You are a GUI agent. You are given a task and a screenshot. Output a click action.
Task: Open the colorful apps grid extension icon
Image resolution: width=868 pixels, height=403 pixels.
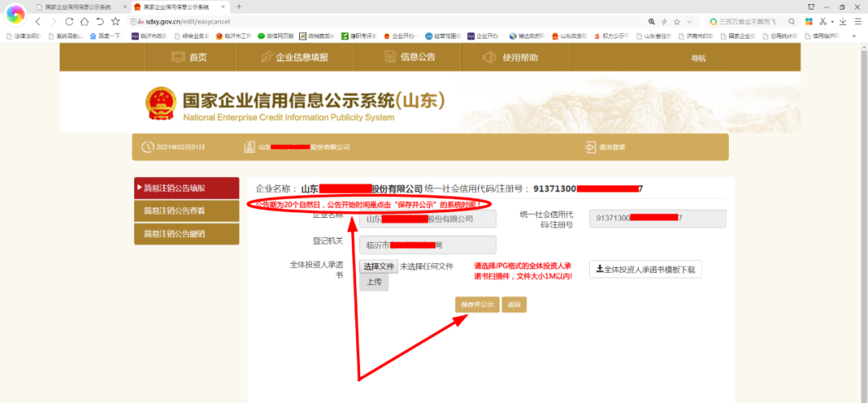(x=809, y=22)
